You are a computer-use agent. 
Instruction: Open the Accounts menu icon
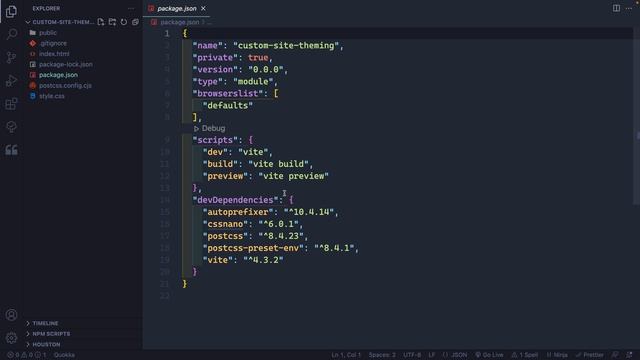tap(11, 315)
